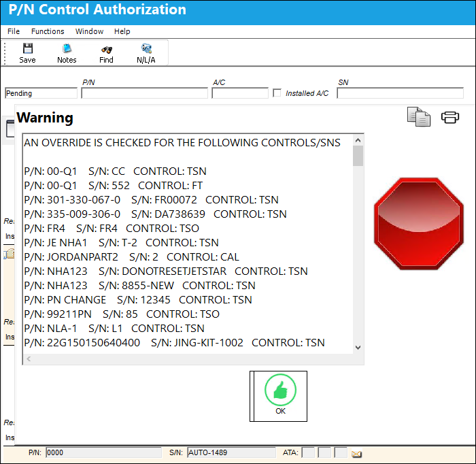Select the override header line in warning text
Viewport: 476px width, 464px height.
coord(182,143)
